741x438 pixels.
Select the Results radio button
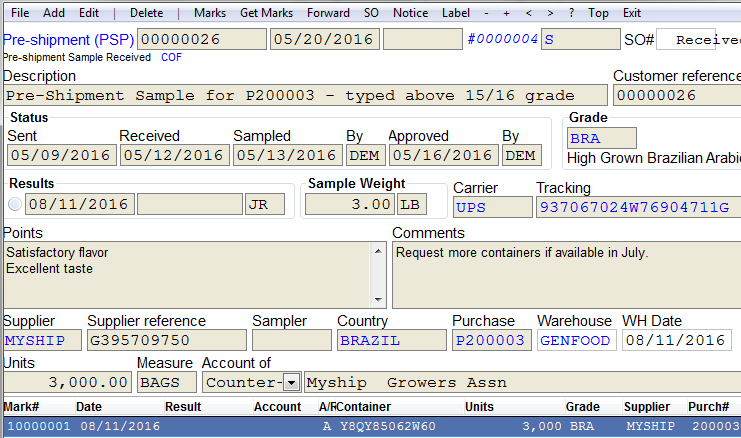tap(15, 204)
